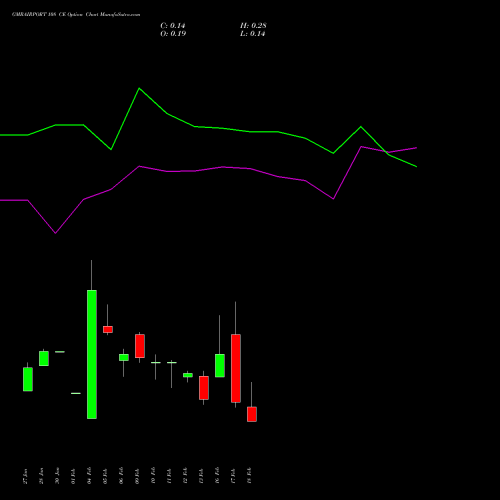The width and height of the screenshot is (500, 500).
Task: Click the tall green candle for 04 Feb
Action: tap(92, 354)
